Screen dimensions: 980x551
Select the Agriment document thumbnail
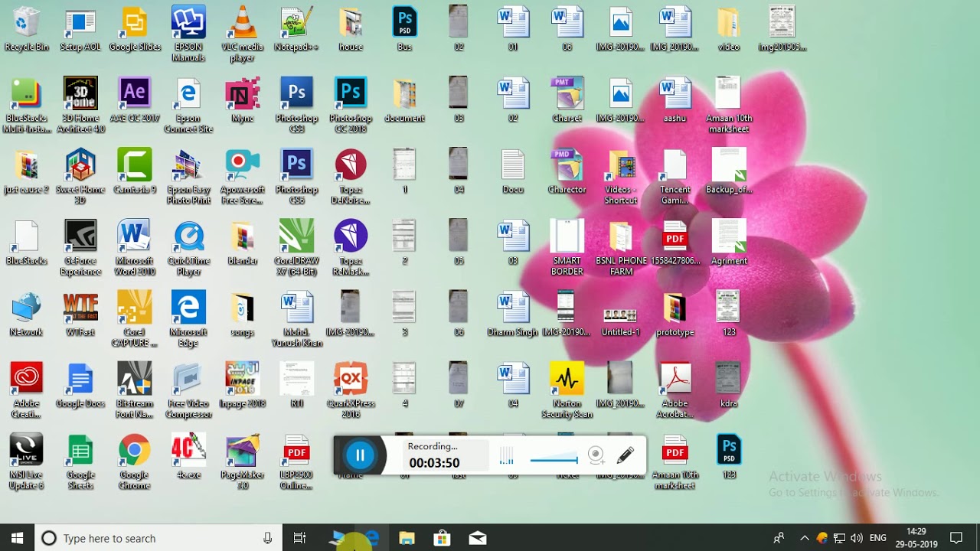728,243
